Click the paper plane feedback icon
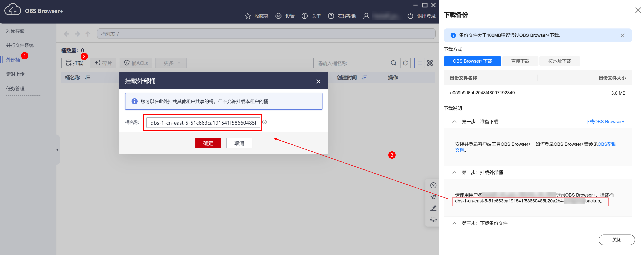The image size is (644, 255). click(433, 197)
